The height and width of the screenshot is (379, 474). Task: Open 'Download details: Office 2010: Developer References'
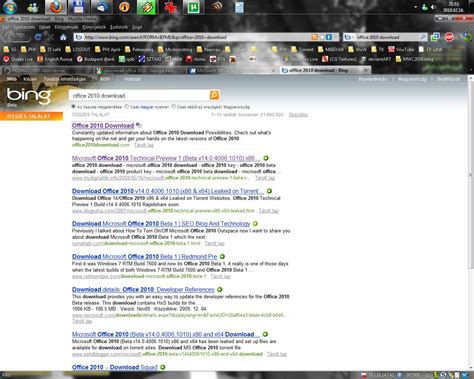click(143, 289)
